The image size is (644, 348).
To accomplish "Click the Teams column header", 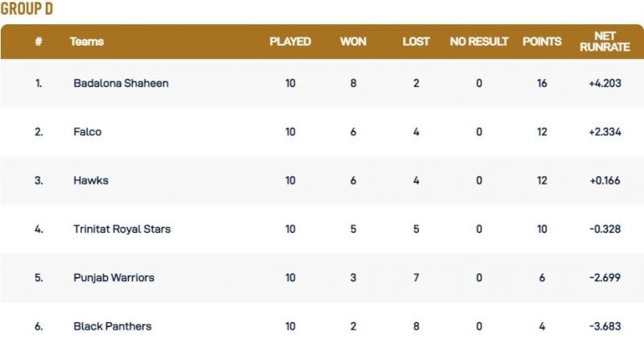I will point(87,42).
